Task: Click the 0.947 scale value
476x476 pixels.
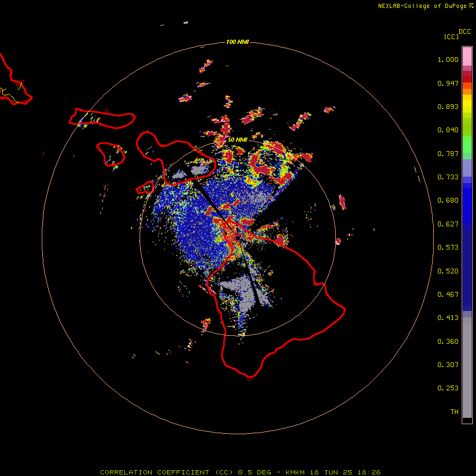Action: (x=448, y=83)
